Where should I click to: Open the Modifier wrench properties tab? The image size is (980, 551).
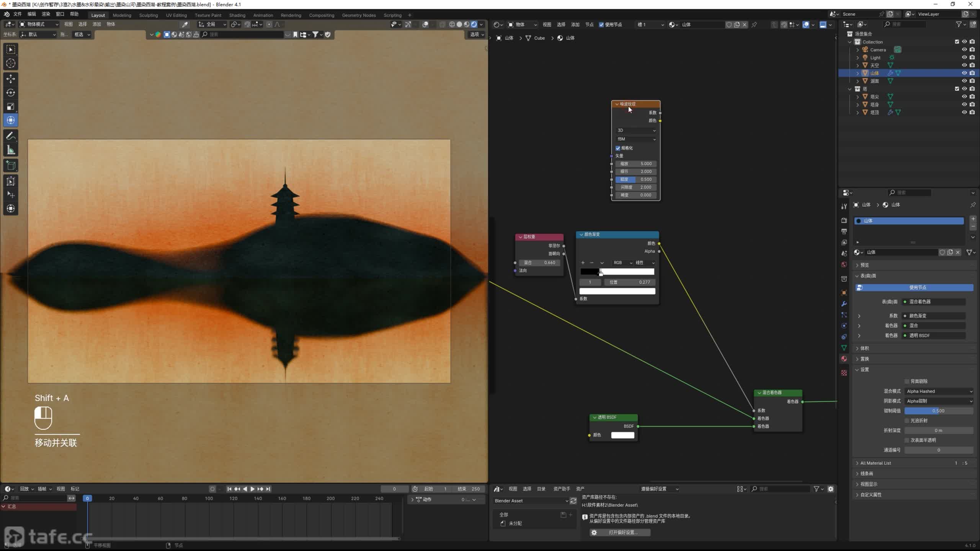(844, 304)
